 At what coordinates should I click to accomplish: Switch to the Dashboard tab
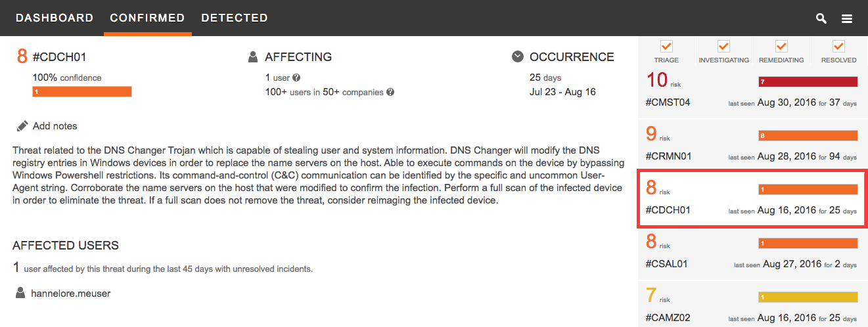tap(55, 18)
